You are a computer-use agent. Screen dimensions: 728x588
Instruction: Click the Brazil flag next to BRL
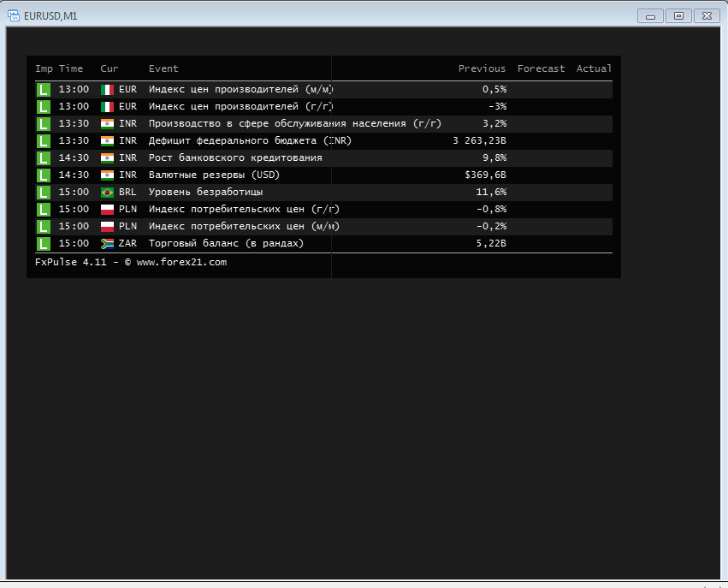107,193
